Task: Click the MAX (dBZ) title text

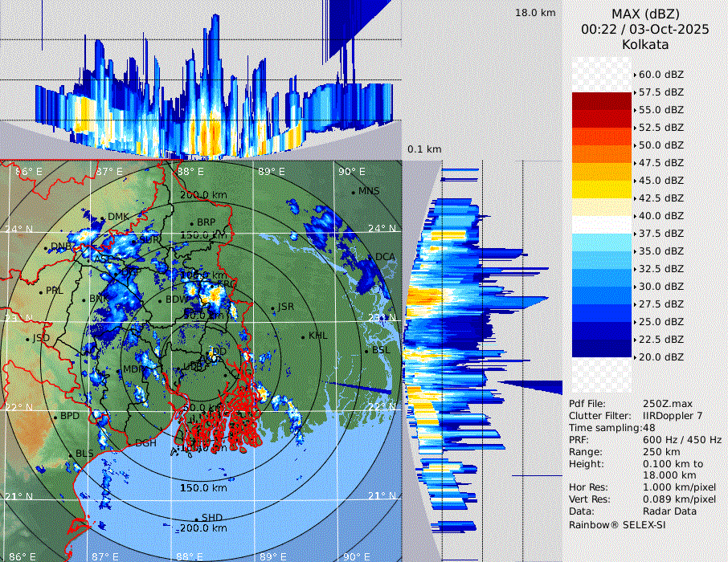Action: (x=645, y=14)
